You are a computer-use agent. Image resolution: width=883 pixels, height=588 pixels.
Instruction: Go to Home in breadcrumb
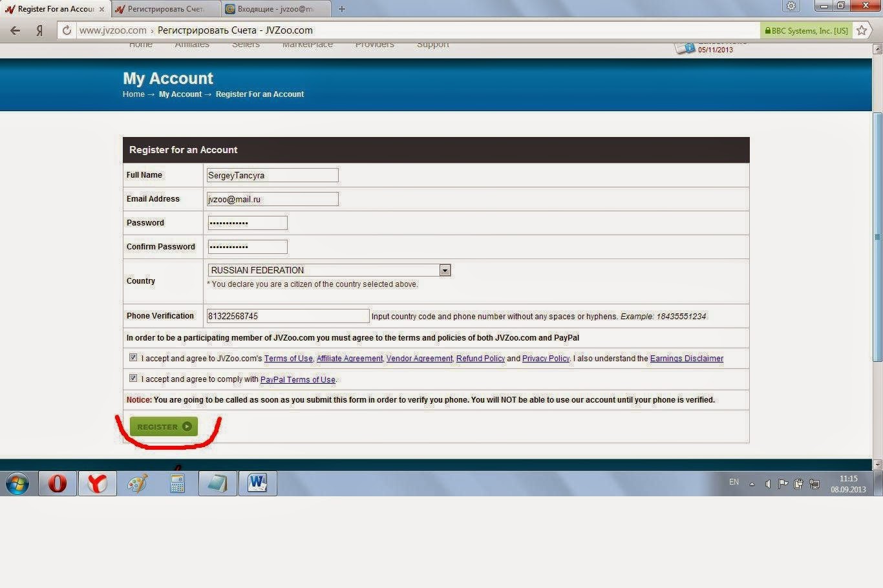click(x=134, y=94)
